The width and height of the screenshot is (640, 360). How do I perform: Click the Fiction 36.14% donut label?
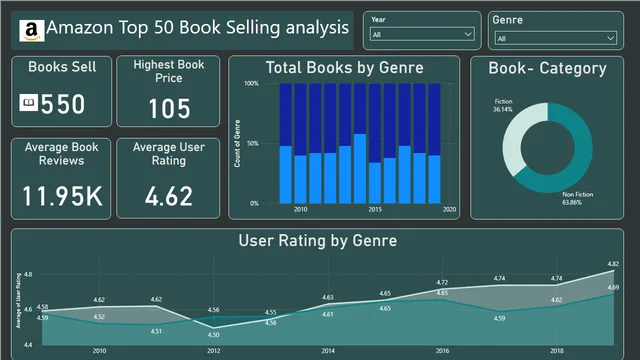tap(503, 105)
